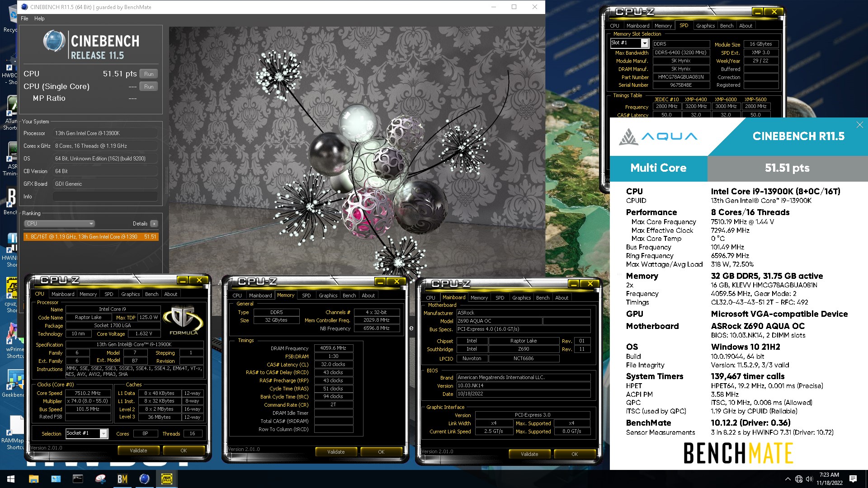868x488 pixels.
Task: Click the Part Number HMCG78AGBUA081N field
Action: tap(681, 77)
